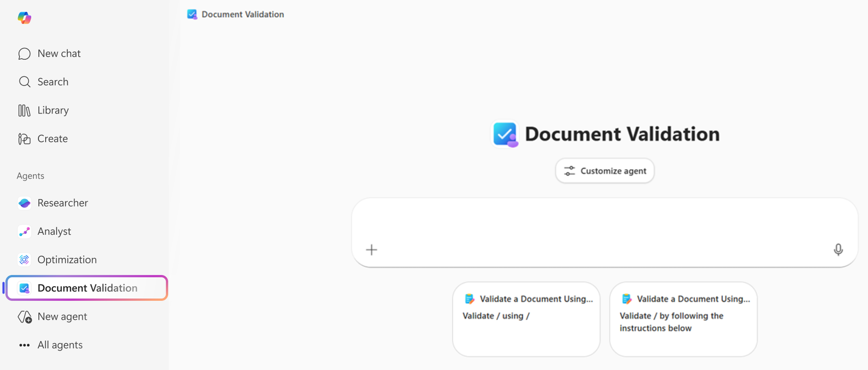Click the Analyst agent icon
Image resolution: width=868 pixels, height=370 pixels.
tap(24, 232)
